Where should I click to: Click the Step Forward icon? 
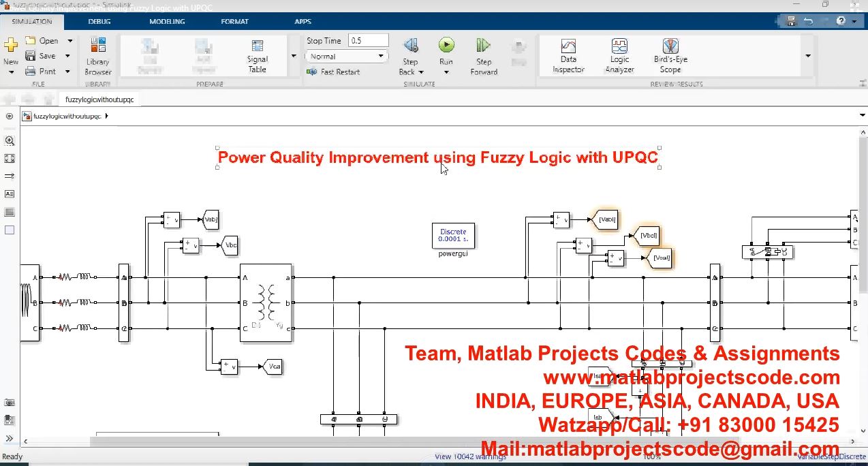point(484,56)
